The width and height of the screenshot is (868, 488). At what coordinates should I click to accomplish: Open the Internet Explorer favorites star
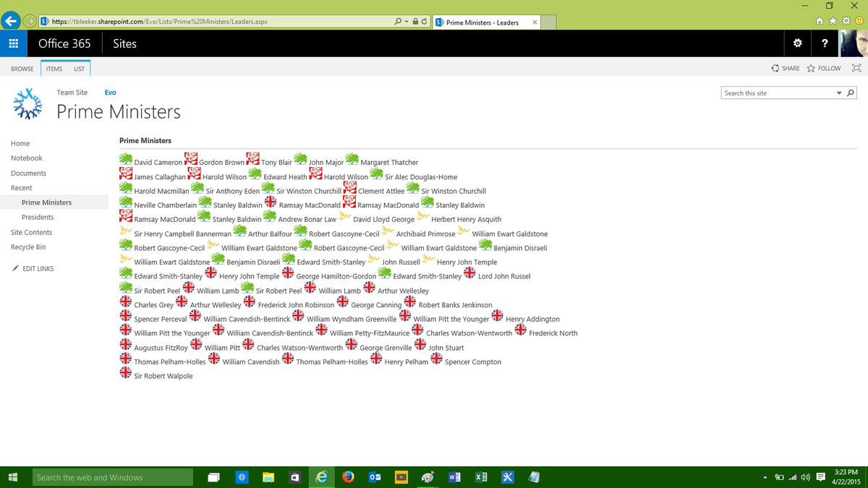tap(834, 22)
